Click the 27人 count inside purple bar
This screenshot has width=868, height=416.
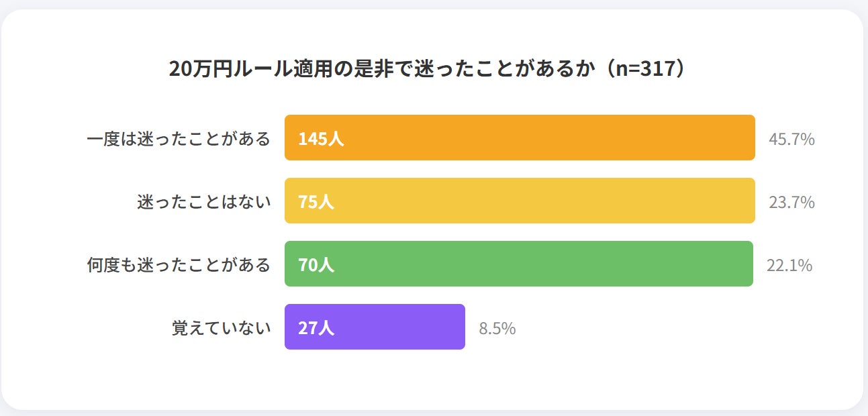[x=316, y=328]
